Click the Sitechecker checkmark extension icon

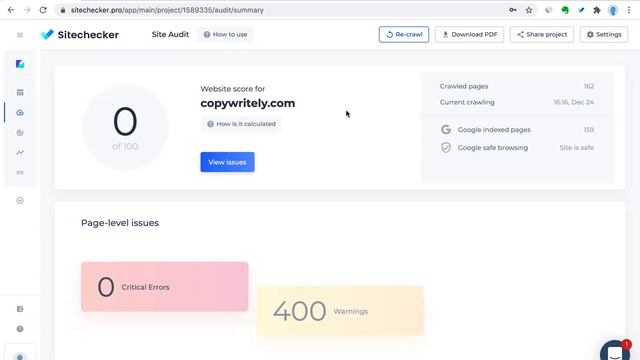pos(581,10)
